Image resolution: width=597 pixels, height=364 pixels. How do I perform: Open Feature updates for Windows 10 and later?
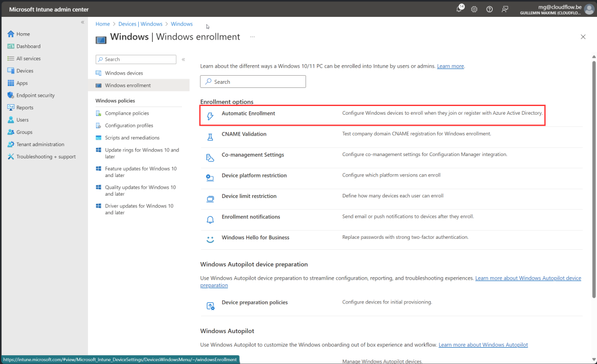(x=139, y=172)
